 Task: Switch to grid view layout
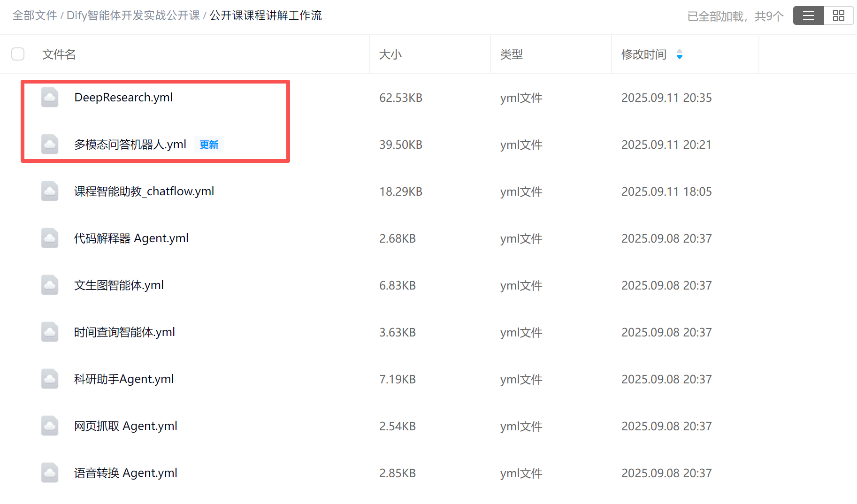(839, 15)
